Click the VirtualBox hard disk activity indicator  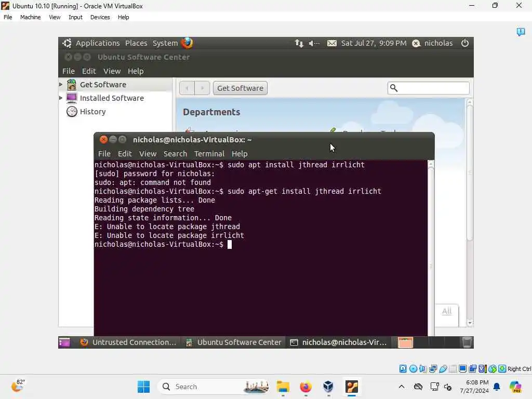click(x=403, y=369)
